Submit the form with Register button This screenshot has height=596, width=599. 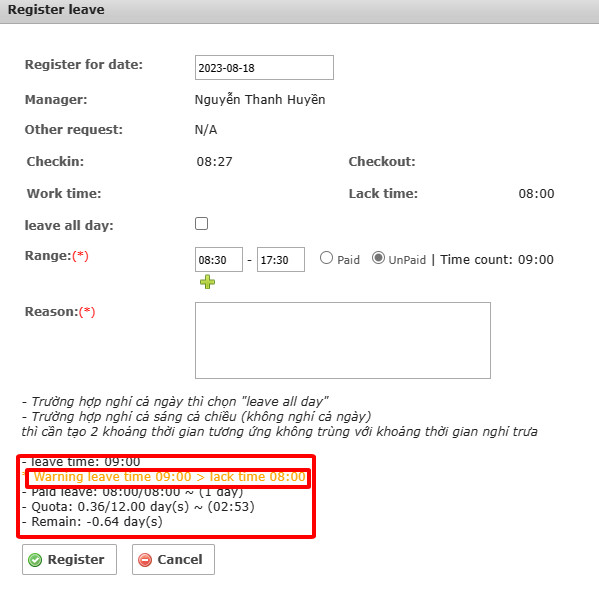coord(70,560)
